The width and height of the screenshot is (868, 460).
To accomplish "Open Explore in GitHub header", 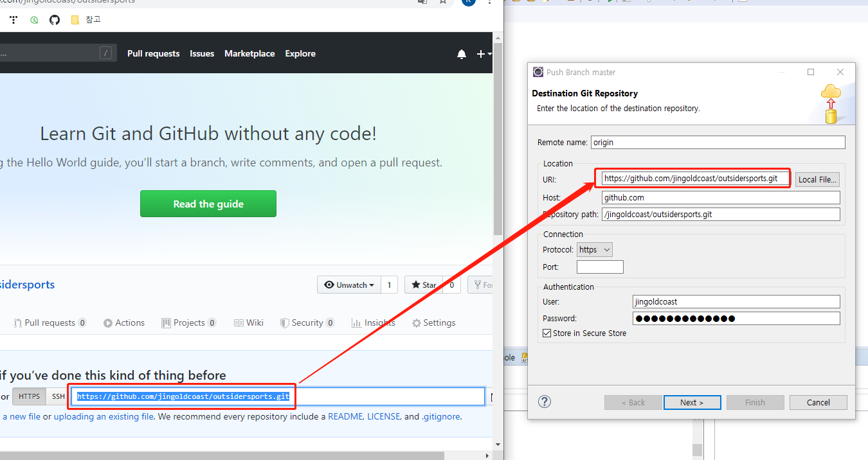I will (x=300, y=53).
